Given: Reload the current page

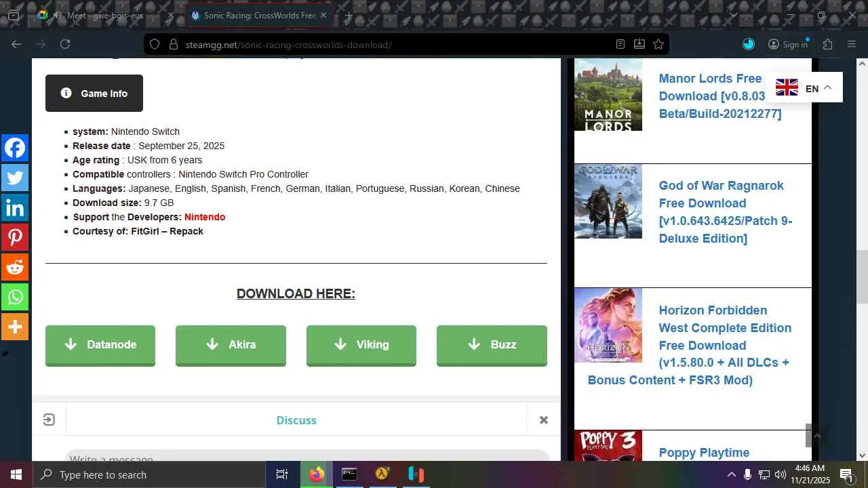Looking at the screenshot, I should pos(65,44).
